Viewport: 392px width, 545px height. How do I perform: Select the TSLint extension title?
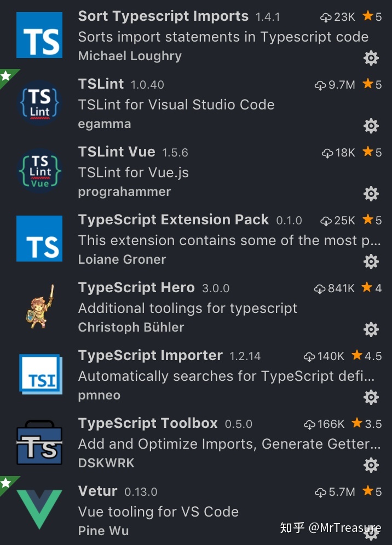[x=101, y=84]
